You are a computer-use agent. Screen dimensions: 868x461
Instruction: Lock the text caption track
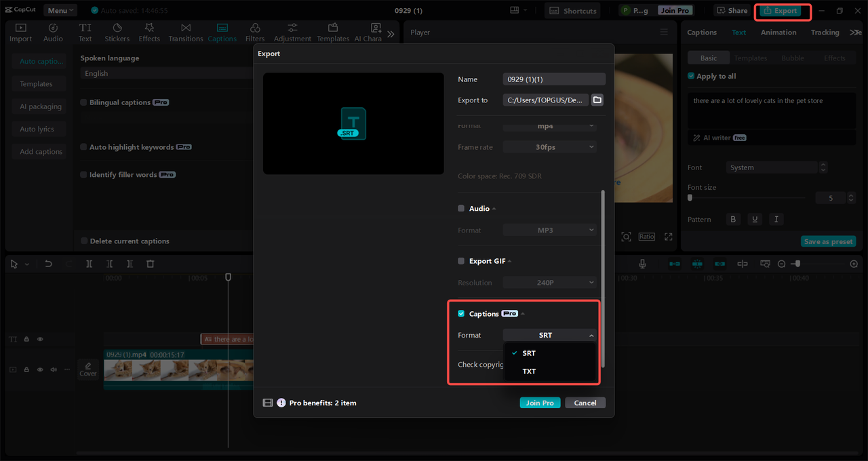point(26,339)
